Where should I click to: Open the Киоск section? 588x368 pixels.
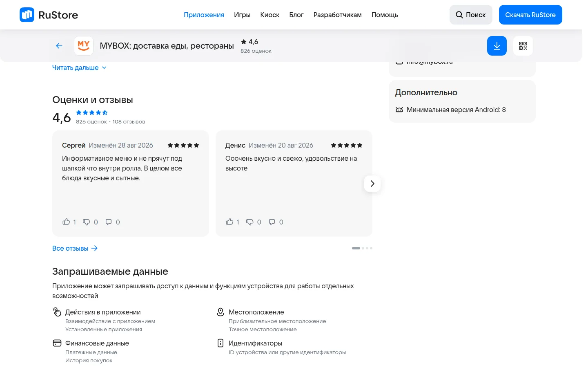[270, 15]
